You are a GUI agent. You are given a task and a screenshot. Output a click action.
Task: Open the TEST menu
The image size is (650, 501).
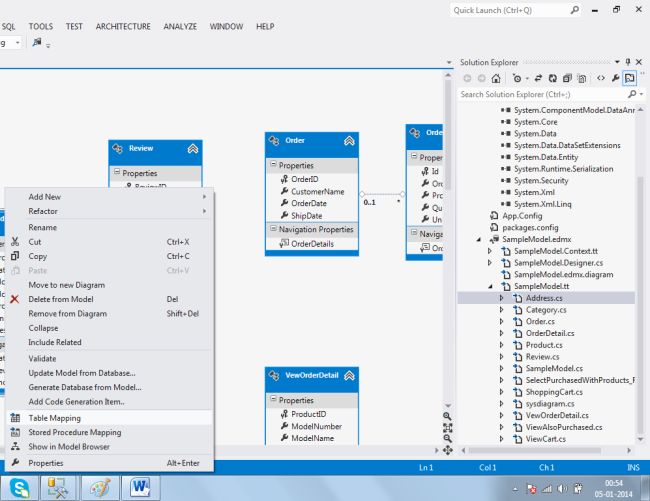coord(74,27)
